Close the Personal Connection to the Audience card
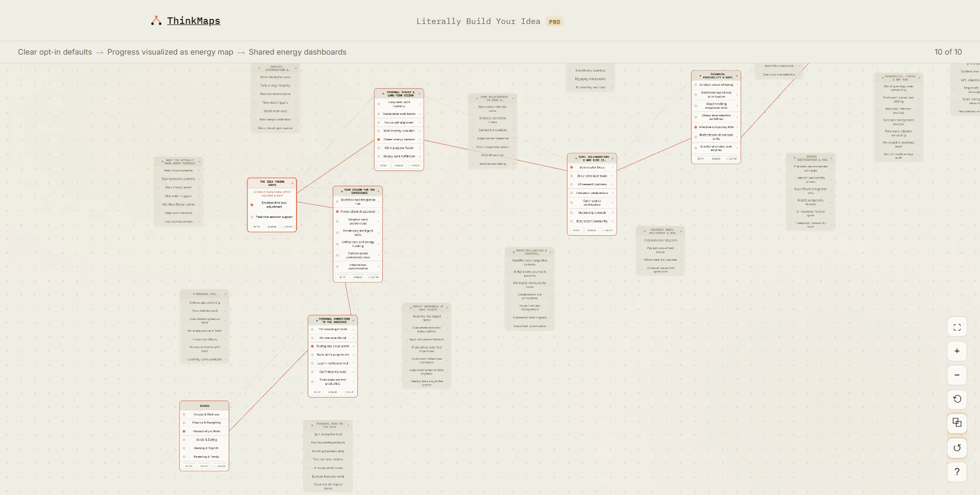Viewport: 980px width, 495px height. coord(353,320)
